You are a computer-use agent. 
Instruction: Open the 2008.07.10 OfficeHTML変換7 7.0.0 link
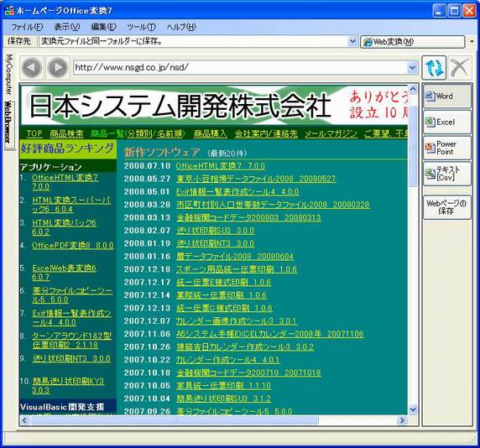(221, 166)
